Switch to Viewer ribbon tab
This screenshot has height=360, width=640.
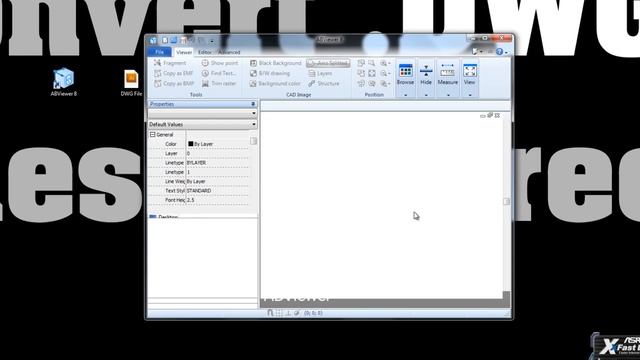click(184, 52)
